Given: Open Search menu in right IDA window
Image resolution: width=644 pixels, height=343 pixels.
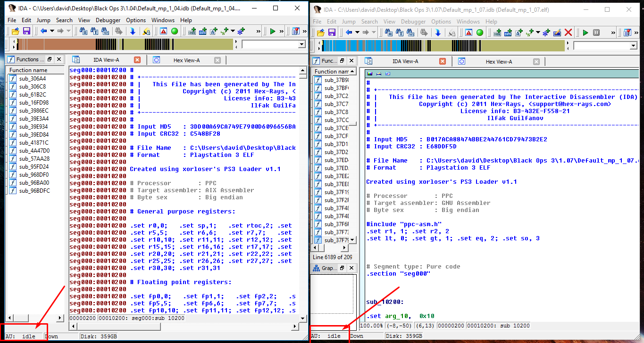Looking at the screenshot, I should click(369, 22).
